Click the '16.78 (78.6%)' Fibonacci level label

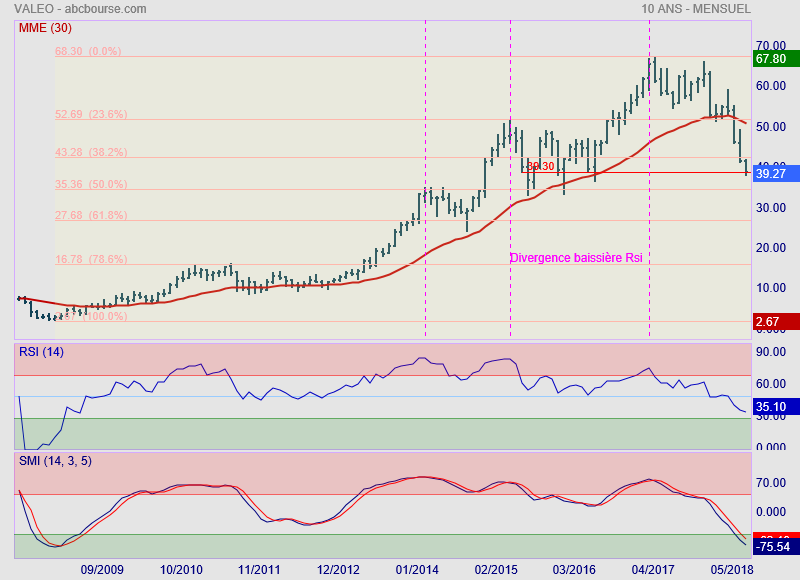[x=91, y=259]
